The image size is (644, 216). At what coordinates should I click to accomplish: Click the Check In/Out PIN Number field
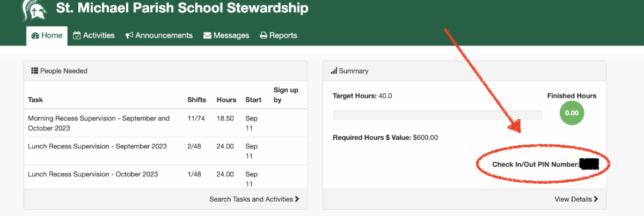[x=589, y=165]
